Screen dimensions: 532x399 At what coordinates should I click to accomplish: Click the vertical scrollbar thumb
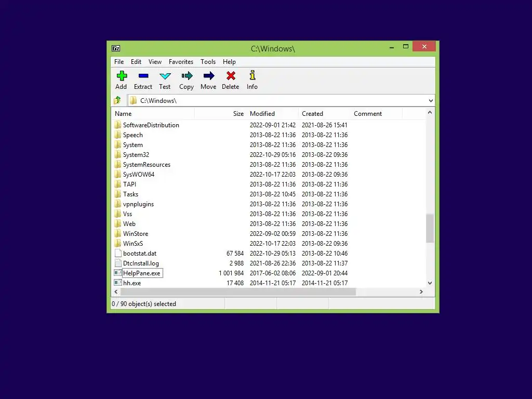[430, 229]
